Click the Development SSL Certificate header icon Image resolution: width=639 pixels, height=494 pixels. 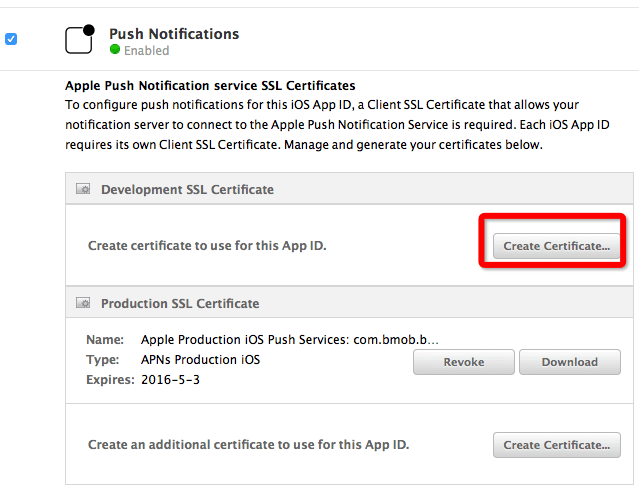coord(84,189)
